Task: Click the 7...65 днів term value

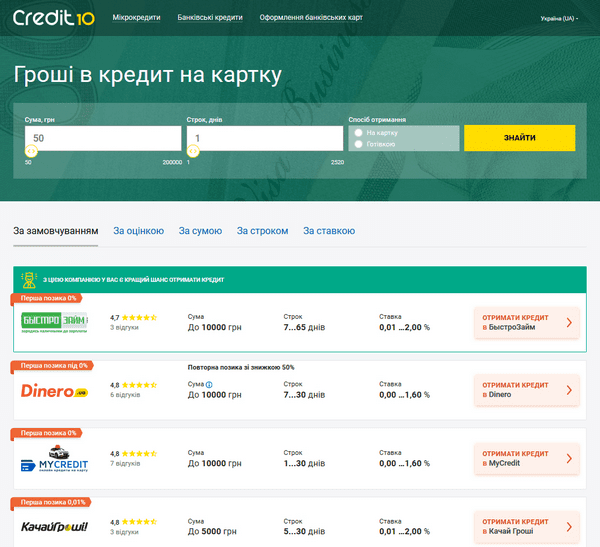Action: click(x=304, y=327)
